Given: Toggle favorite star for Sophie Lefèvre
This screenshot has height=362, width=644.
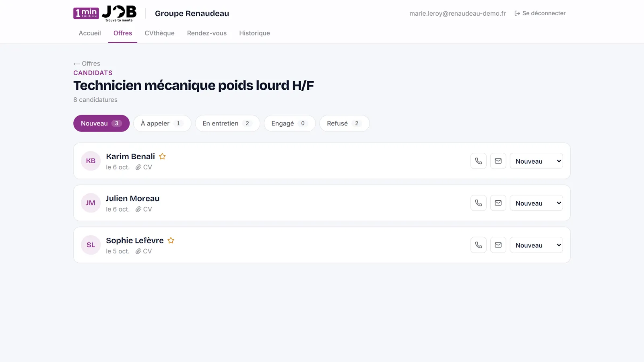Looking at the screenshot, I should coord(171,241).
